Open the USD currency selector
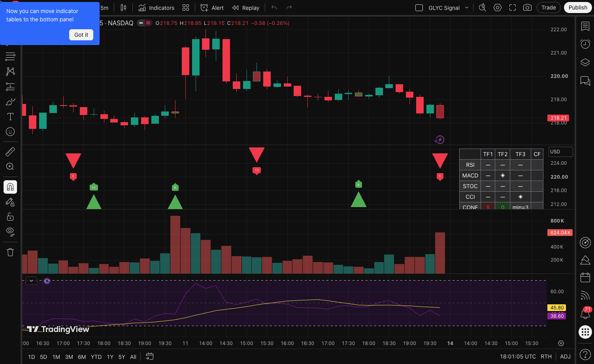This screenshot has width=594, height=364. 560,152
